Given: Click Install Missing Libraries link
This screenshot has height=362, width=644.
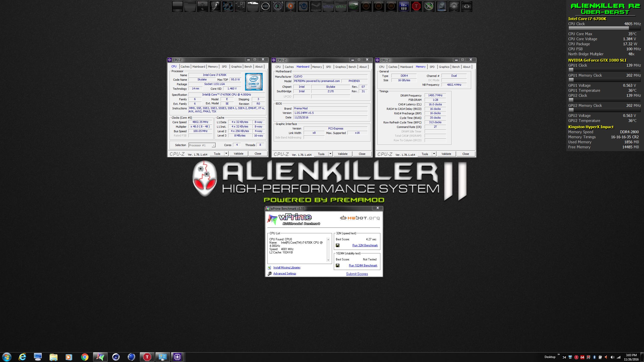Looking at the screenshot, I should 287,267.
